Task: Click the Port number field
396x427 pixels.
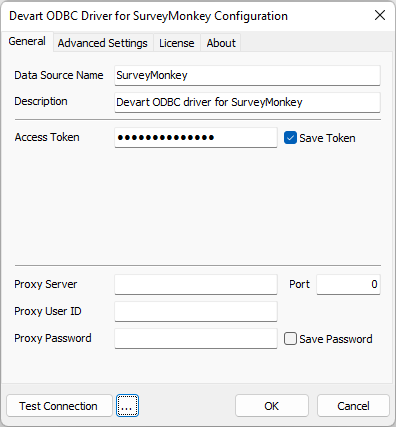Action: (x=348, y=284)
